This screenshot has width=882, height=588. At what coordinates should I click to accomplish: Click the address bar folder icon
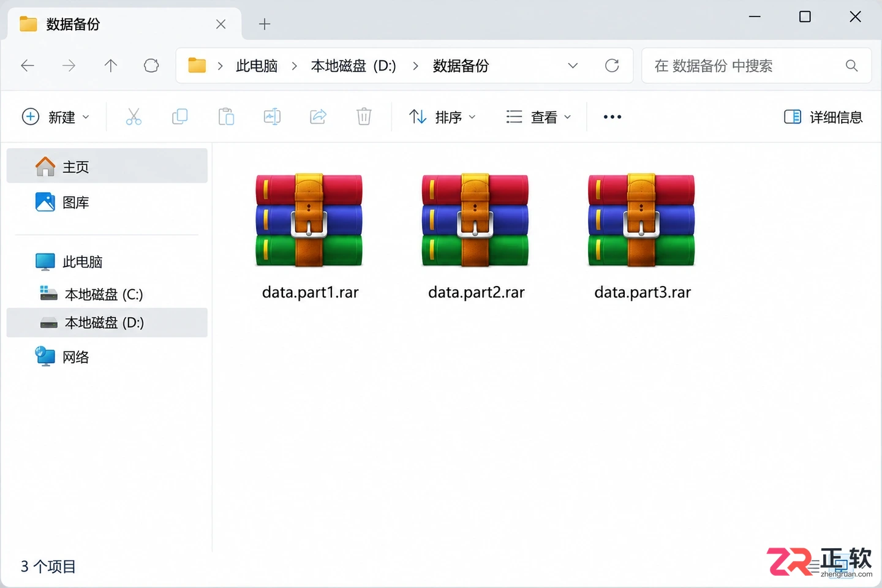point(197,65)
